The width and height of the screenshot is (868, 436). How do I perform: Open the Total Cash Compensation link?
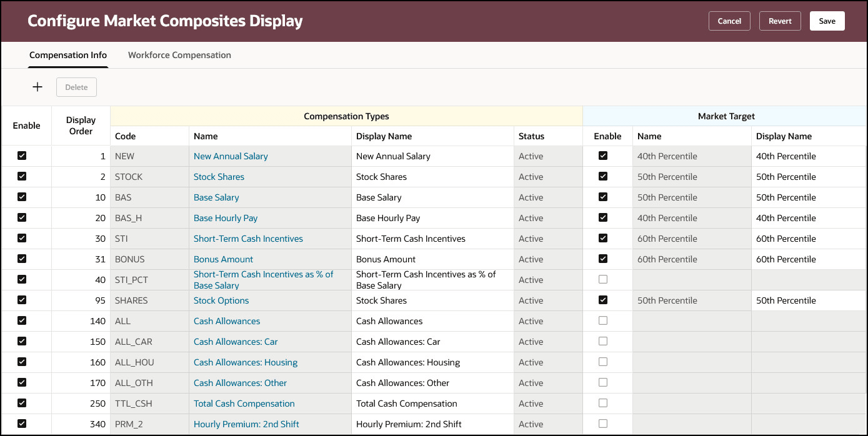[244, 404]
